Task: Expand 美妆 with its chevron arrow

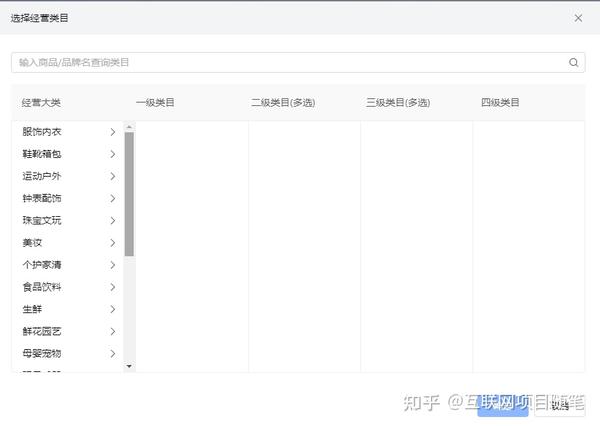Action: coord(112,243)
